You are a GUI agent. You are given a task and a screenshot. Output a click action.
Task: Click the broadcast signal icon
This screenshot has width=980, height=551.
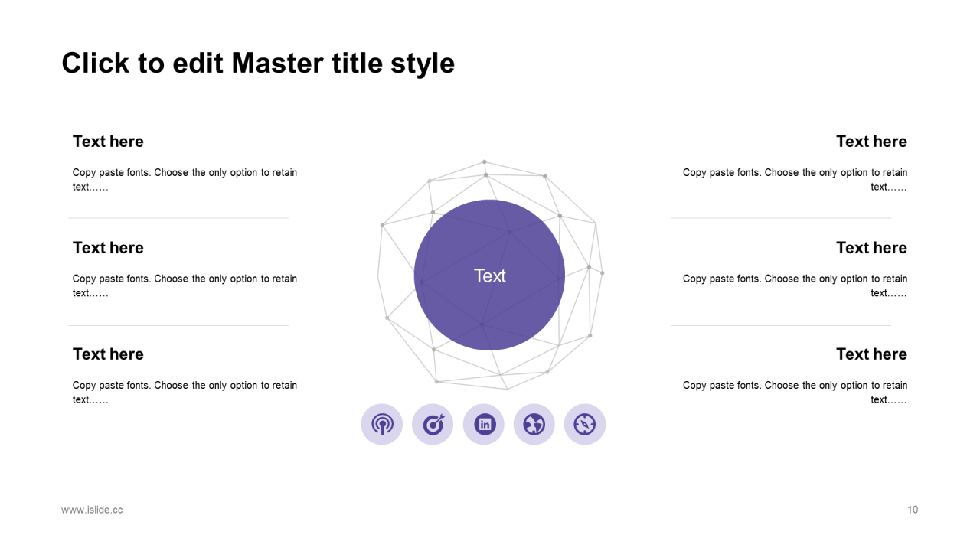(381, 424)
